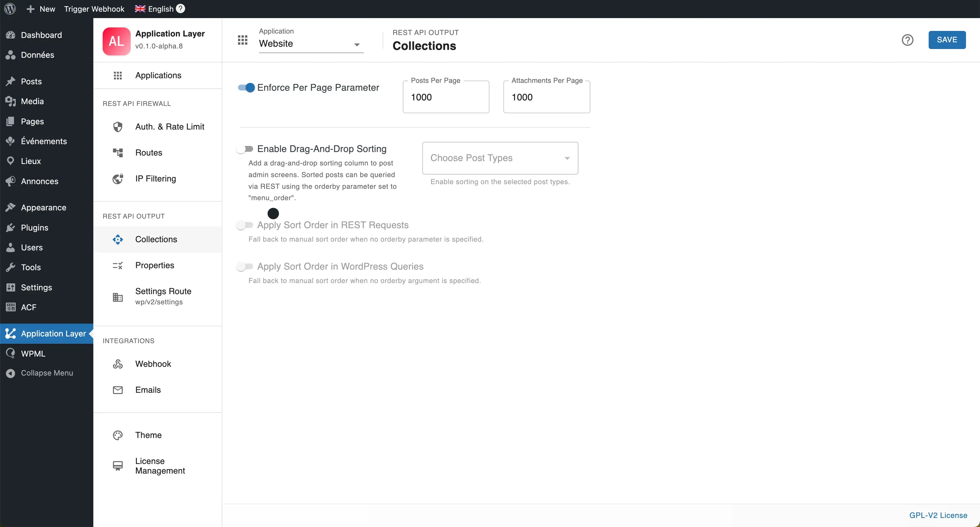980x527 pixels.
Task: Toggle Apply Sort Order in REST Requests
Action: point(245,225)
